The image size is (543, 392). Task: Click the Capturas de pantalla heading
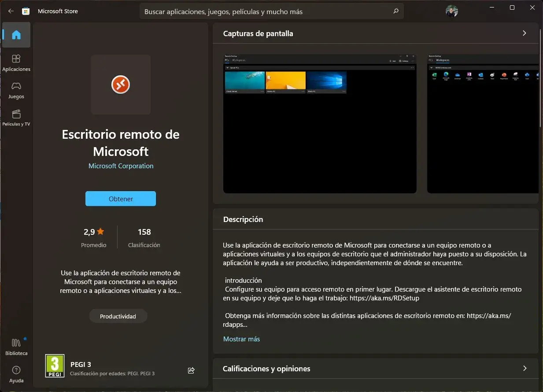point(258,33)
